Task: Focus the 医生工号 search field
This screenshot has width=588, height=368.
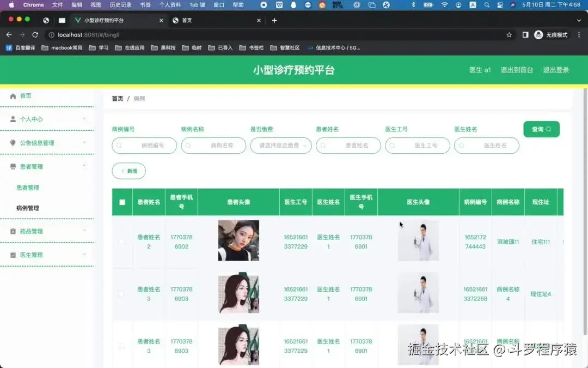Action: tap(418, 146)
